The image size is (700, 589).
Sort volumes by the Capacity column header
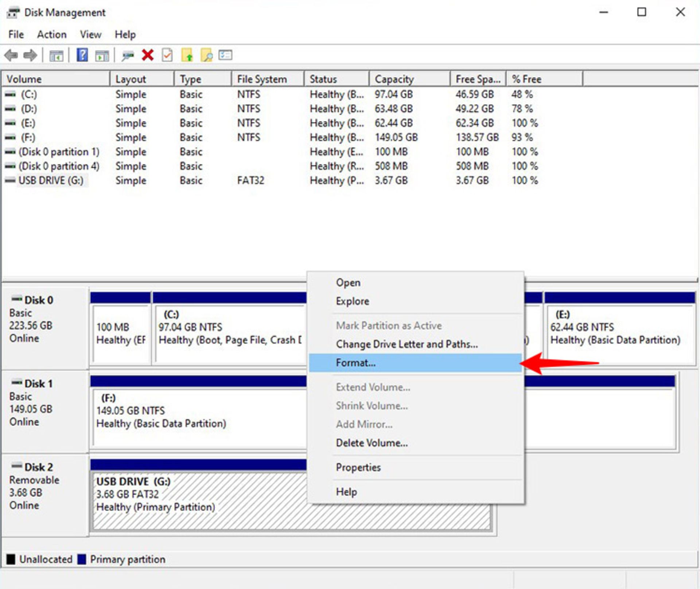tap(394, 79)
